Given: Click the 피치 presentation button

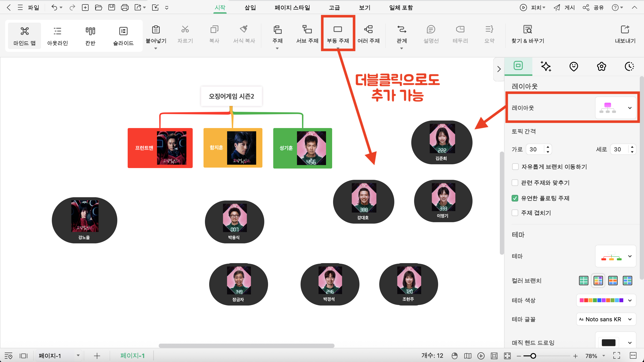Looking at the screenshot, I should [532, 8].
